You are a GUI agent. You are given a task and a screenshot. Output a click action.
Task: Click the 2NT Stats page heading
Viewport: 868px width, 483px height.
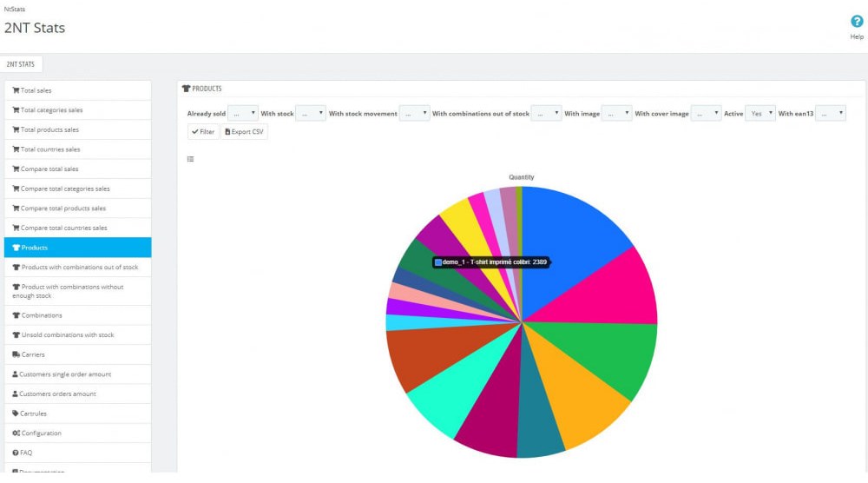click(35, 28)
